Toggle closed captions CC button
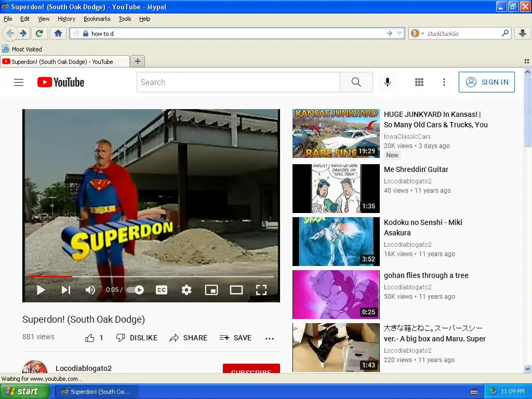The width and height of the screenshot is (532, 399). [162, 290]
